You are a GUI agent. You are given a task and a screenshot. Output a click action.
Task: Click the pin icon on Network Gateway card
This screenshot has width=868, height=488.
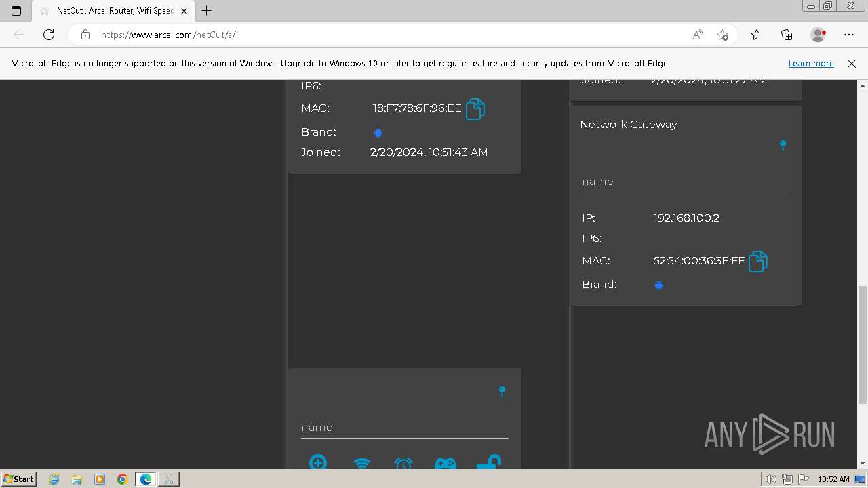point(783,145)
